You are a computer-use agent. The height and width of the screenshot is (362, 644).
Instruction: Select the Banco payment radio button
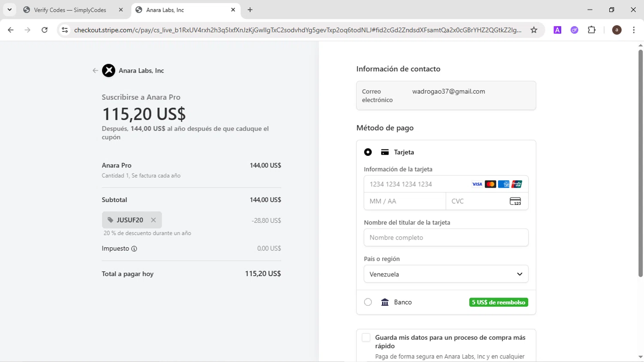(368, 302)
